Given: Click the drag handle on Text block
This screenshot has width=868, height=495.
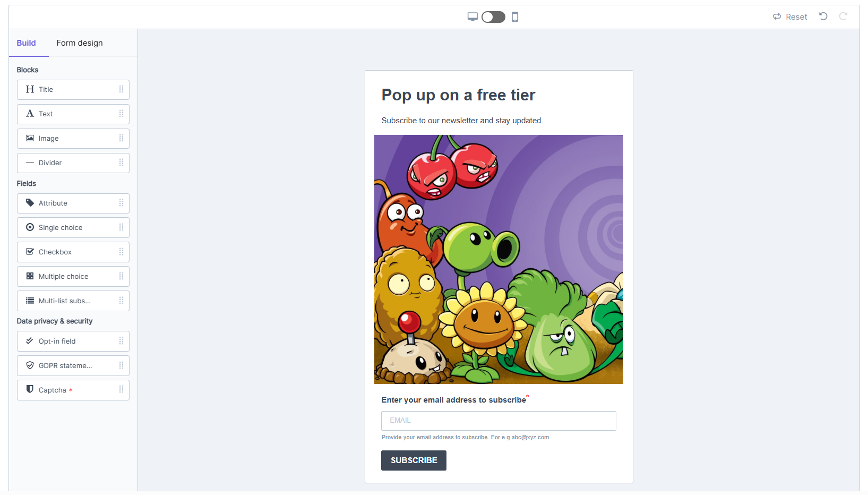Looking at the screenshot, I should coord(121,114).
